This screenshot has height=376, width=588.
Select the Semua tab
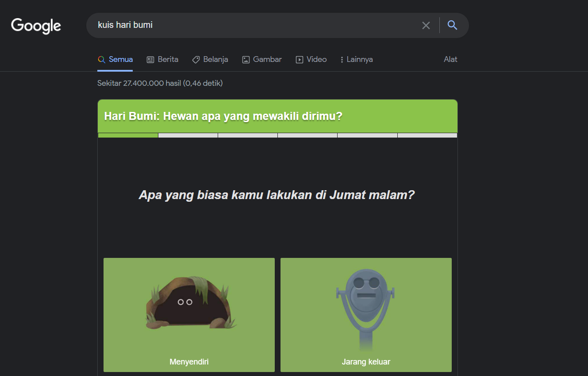(115, 59)
